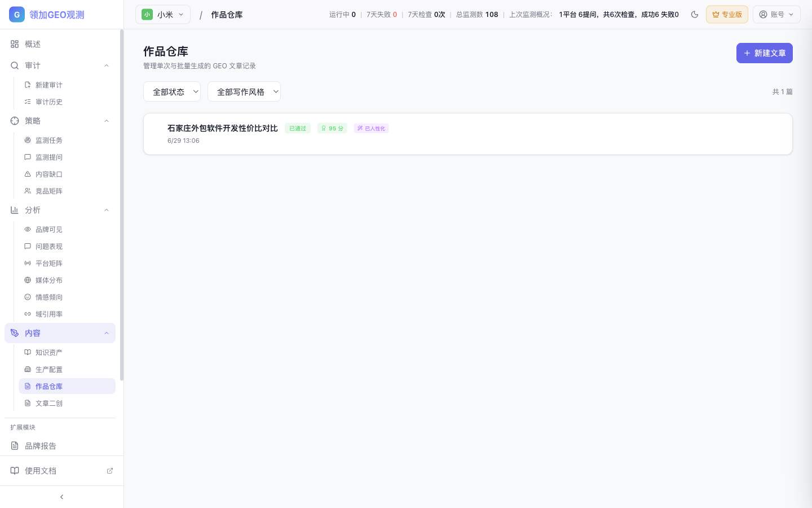Click the 品牌报告 report icon
Image resolution: width=812 pixels, height=508 pixels.
point(15,446)
